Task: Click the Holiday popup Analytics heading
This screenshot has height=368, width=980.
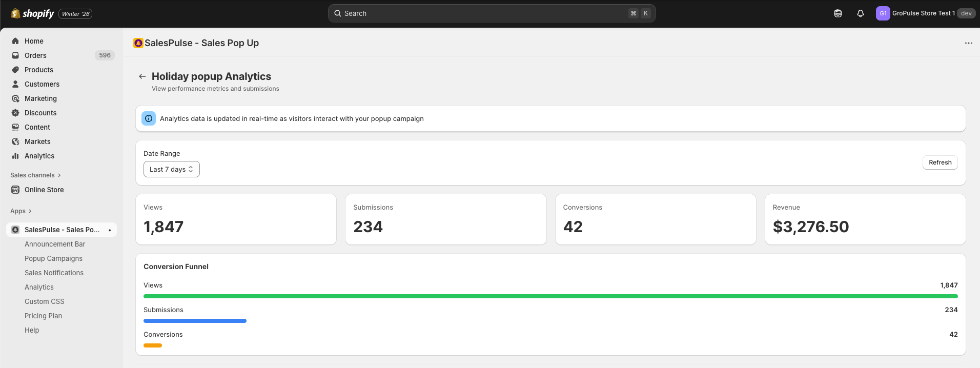Action: click(x=211, y=76)
